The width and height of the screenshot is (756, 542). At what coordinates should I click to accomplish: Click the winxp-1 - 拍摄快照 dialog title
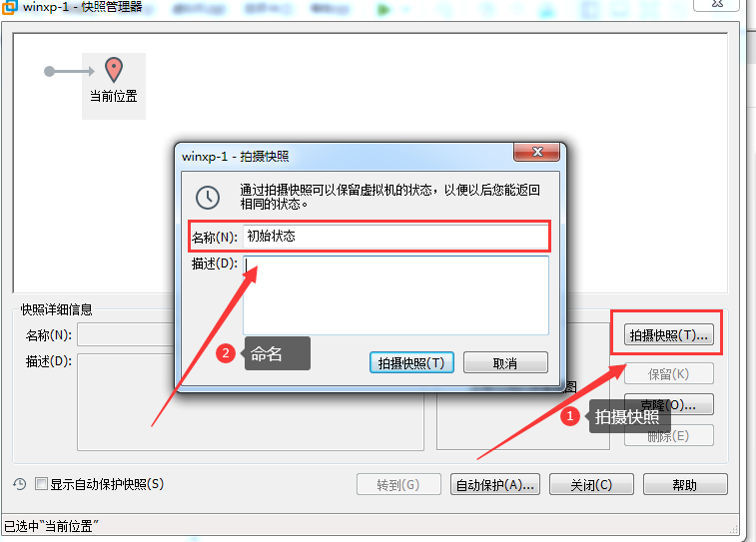(236, 156)
